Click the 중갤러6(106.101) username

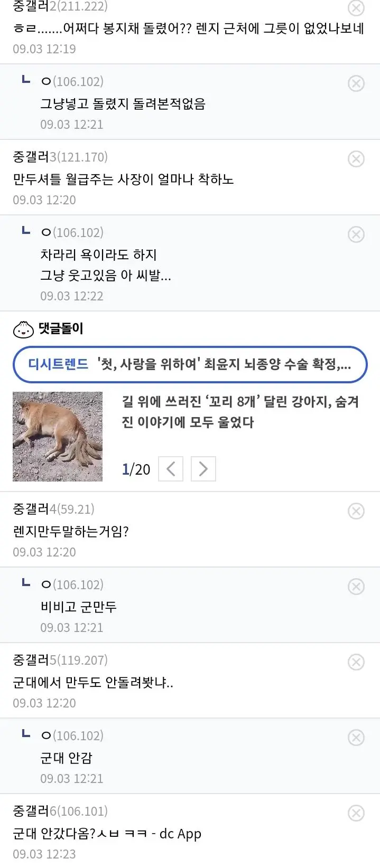pos(60,811)
